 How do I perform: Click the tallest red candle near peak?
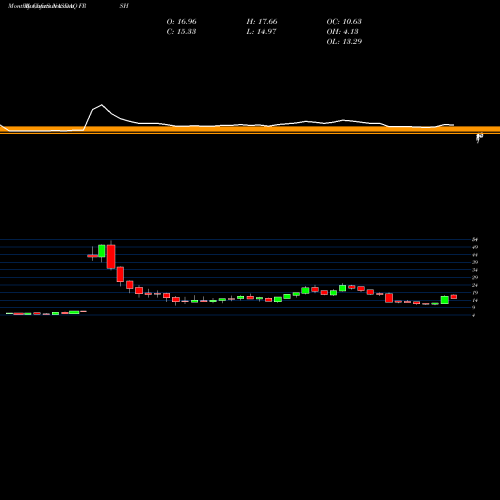click(x=111, y=256)
